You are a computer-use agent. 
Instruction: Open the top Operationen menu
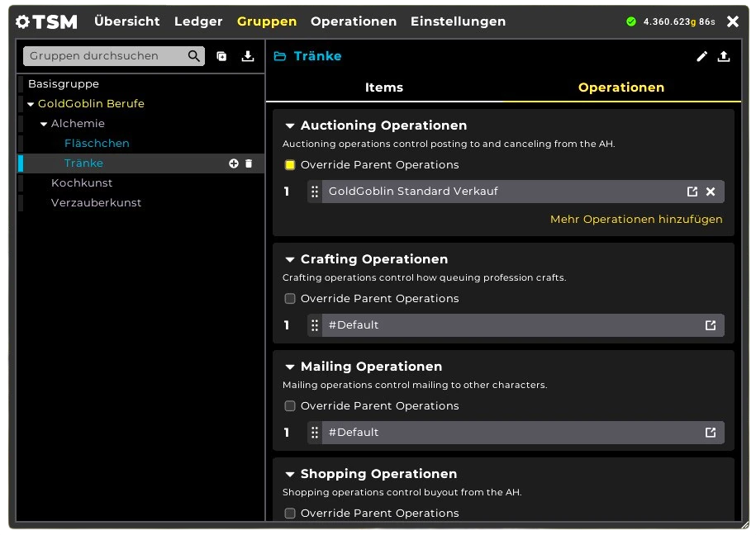coord(354,21)
